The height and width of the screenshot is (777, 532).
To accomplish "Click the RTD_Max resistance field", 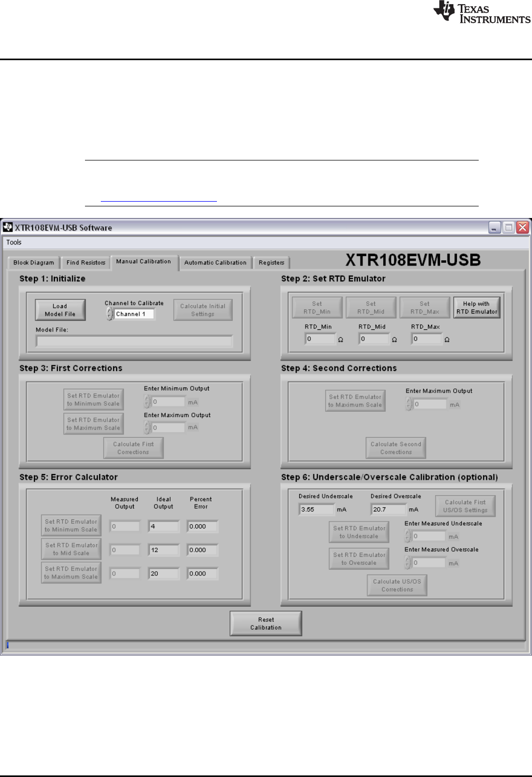I will click(427, 339).
